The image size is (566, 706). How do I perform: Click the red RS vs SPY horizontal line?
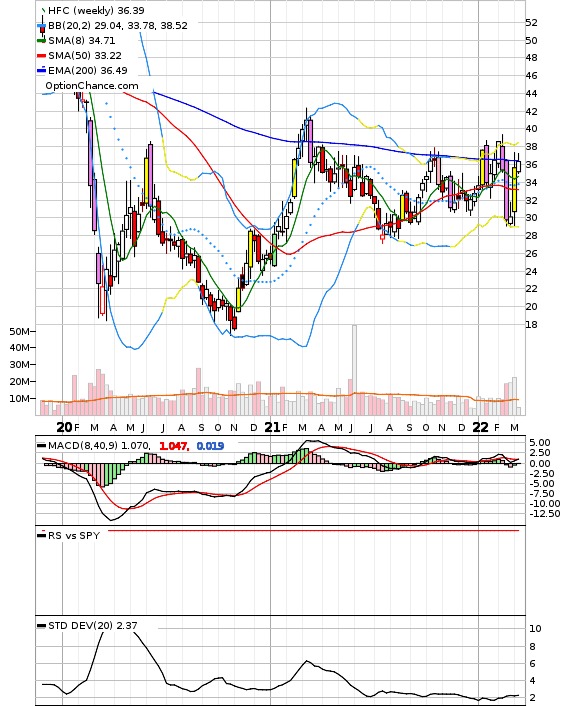click(314, 531)
